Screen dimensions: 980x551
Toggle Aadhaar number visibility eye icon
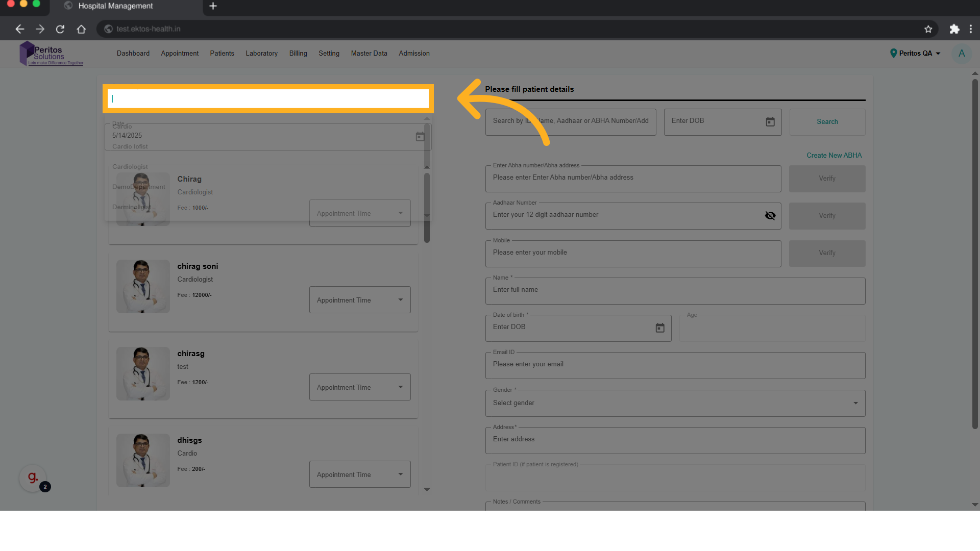770,216
